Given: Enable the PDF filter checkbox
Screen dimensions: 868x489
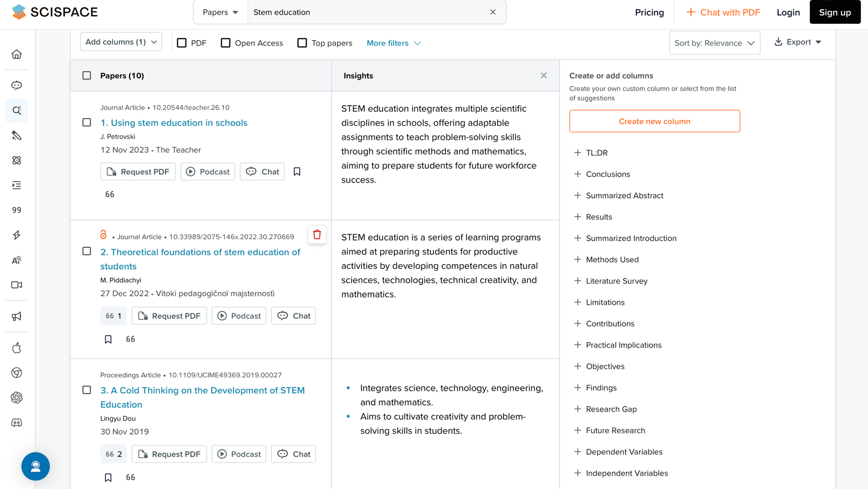Looking at the screenshot, I should click(182, 43).
